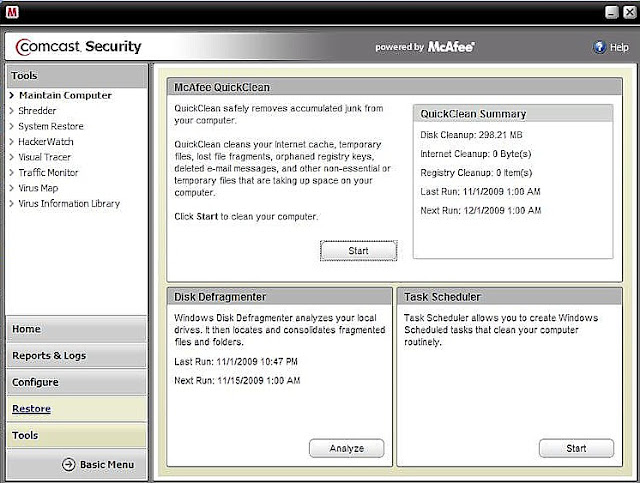Image resolution: width=640 pixels, height=483 pixels.
Task: Open Virus Map tool
Action: [x=38, y=188]
